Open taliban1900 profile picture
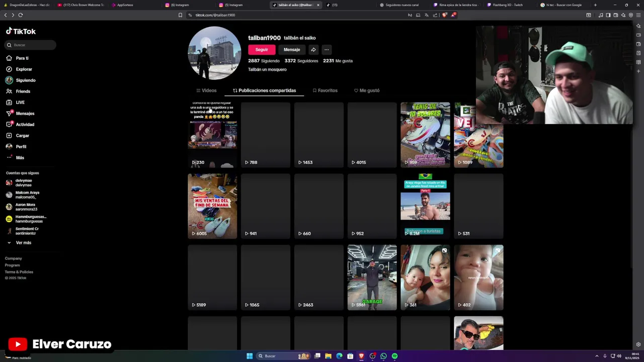Viewport: 644px width, 362px height. point(214,53)
